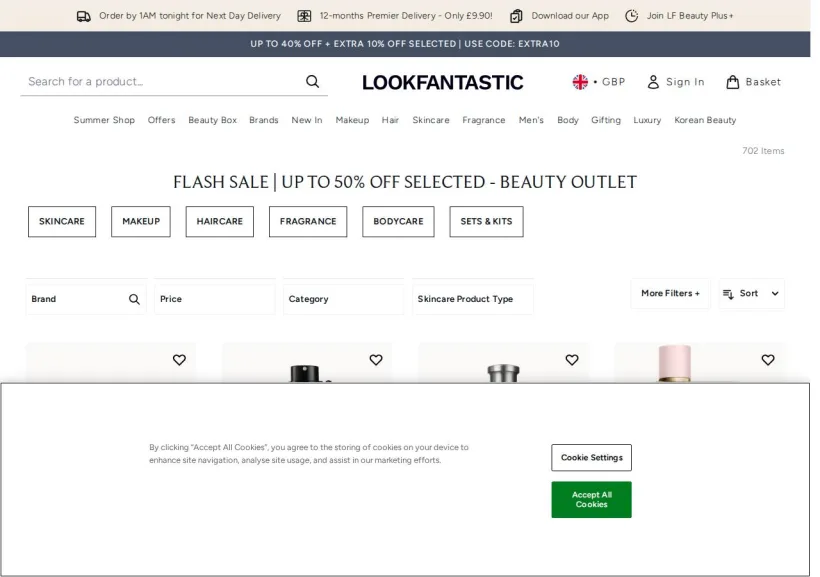This screenshot has width=820, height=577.
Task: Select the SETS & KITS category button
Action: pos(486,222)
